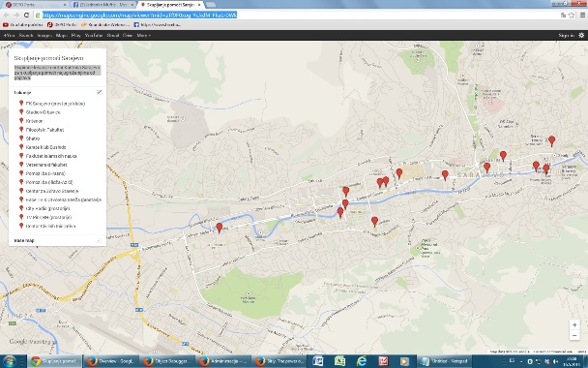This screenshot has height=368, width=588.
Task: Open Images in the Google bar
Action: coord(44,35)
